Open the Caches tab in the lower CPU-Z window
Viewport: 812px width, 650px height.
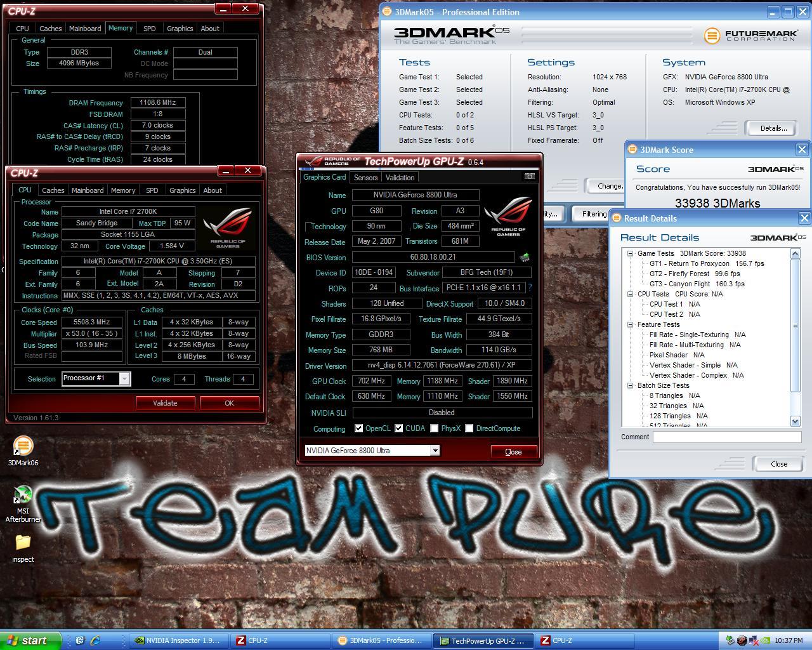point(53,190)
